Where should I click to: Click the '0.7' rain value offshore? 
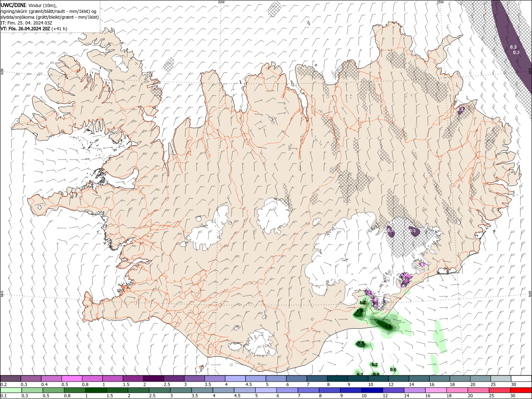click(x=360, y=374)
